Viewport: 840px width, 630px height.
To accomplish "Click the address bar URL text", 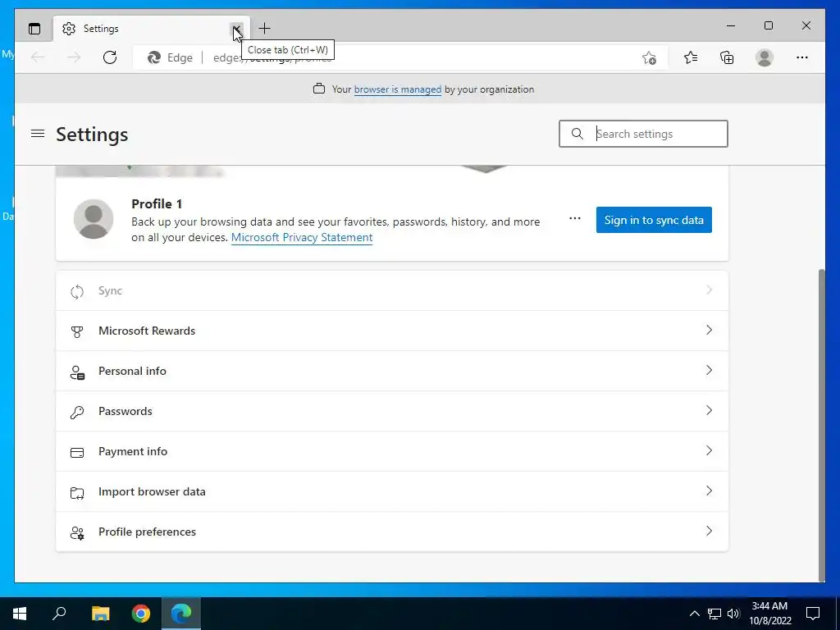I will coord(272,58).
